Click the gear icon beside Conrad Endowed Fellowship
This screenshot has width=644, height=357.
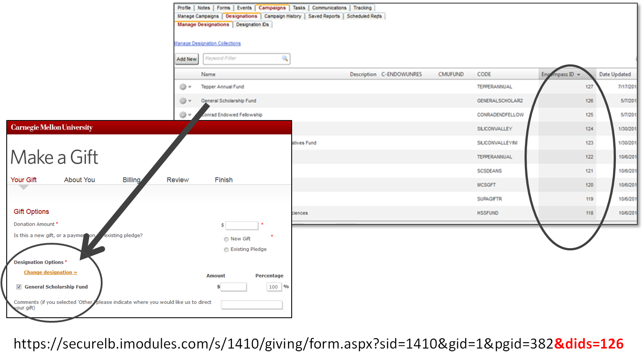[182, 115]
